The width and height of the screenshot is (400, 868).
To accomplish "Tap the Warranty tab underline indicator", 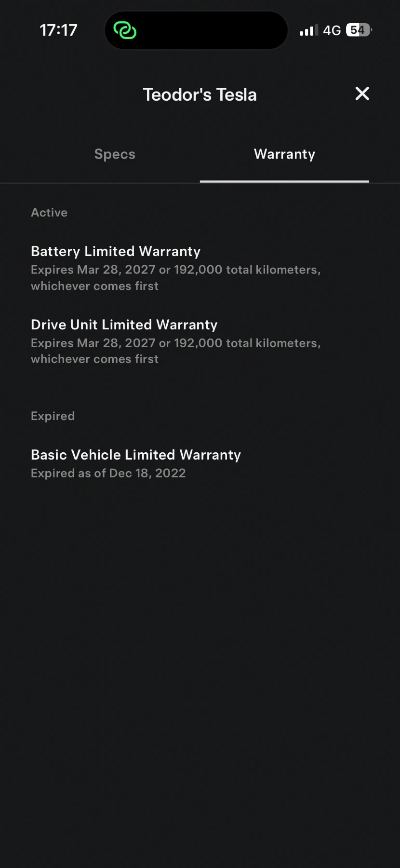I will click(284, 181).
